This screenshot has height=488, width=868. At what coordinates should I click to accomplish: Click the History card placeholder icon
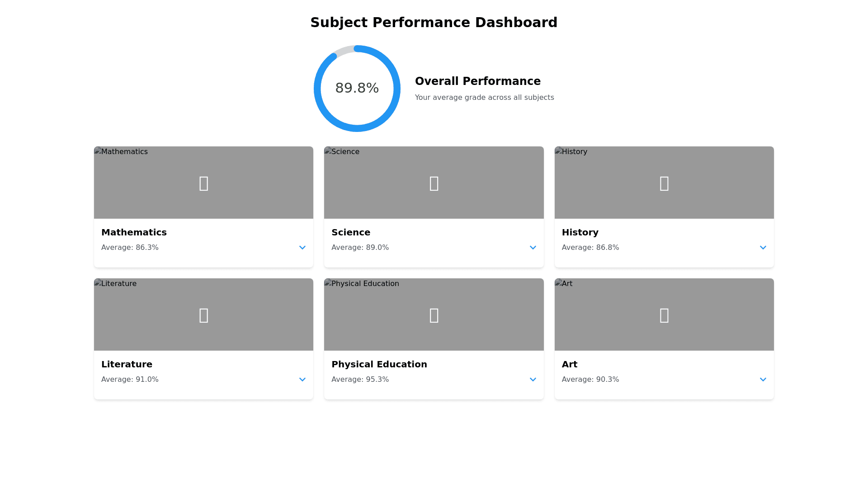coord(664,183)
